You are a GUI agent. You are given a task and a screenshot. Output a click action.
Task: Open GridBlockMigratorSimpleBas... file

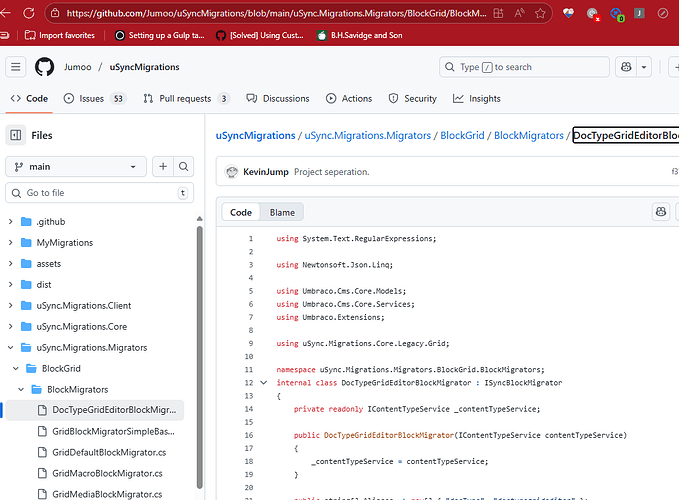pos(113,432)
